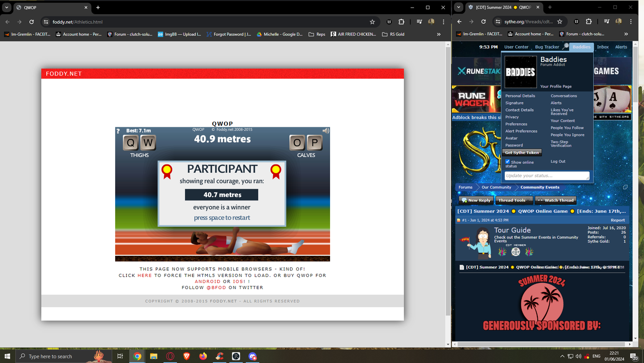
Task: Open Extensions puzzle icon in Sythe window
Action: [x=588, y=22]
